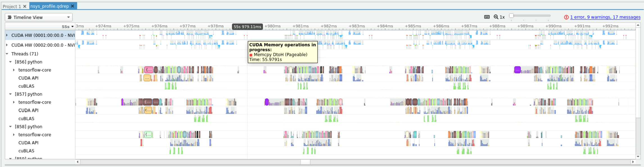Image resolution: width=644 pixels, height=167 pixels.
Task: Open the Timeline View dropdown
Action: (39, 17)
